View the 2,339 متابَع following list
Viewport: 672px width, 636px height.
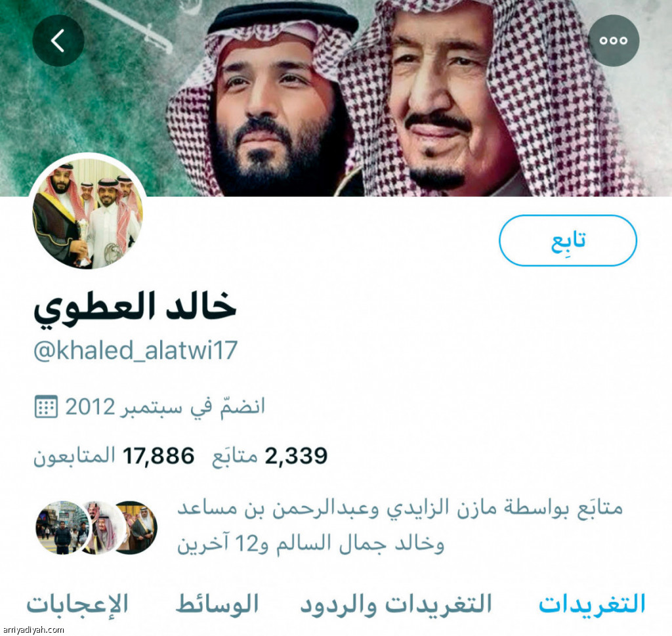pyautogui.click(x=270, y=456)
